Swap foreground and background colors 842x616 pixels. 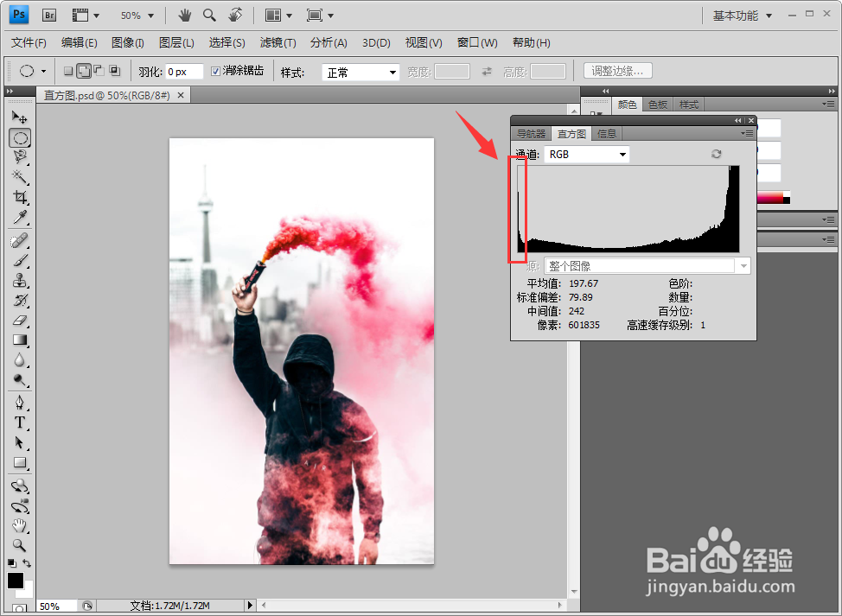click(x=27, y=563)
